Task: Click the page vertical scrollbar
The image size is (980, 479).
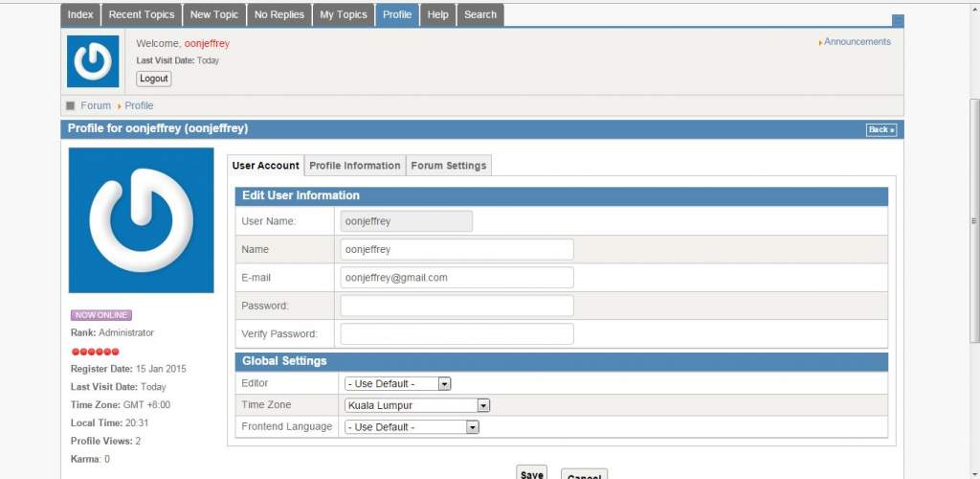Action: (x=974, y=220)
